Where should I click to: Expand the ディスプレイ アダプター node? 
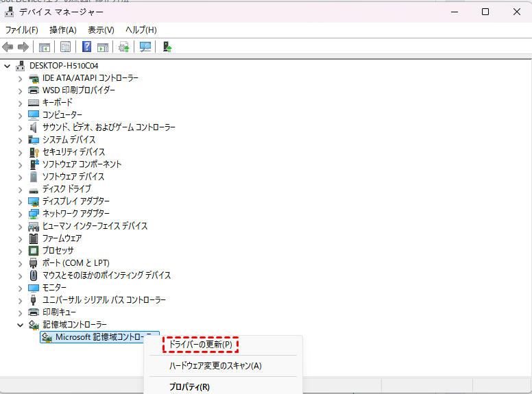tap(20, 201)
